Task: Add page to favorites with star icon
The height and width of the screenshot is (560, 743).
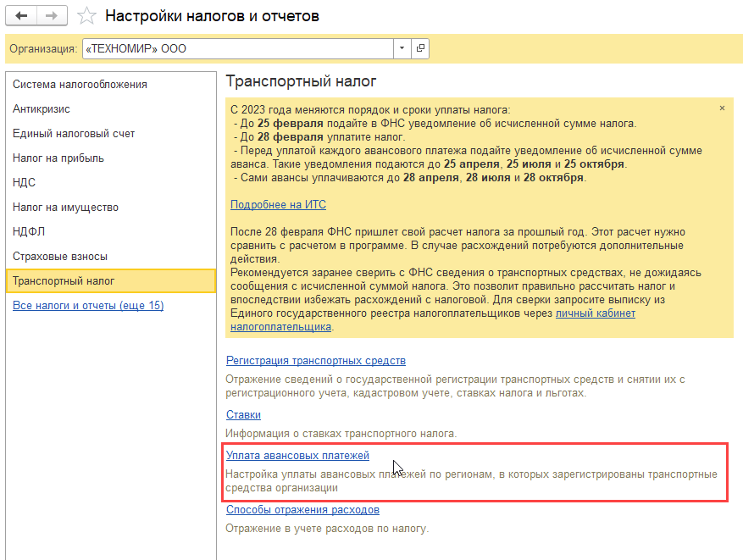Action: (86, 15)
